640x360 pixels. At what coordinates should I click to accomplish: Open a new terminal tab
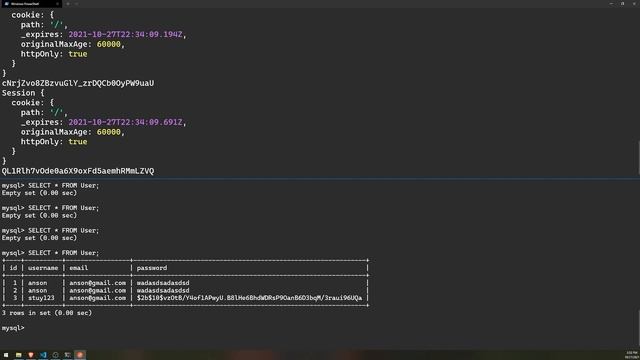tap(68, 4)
